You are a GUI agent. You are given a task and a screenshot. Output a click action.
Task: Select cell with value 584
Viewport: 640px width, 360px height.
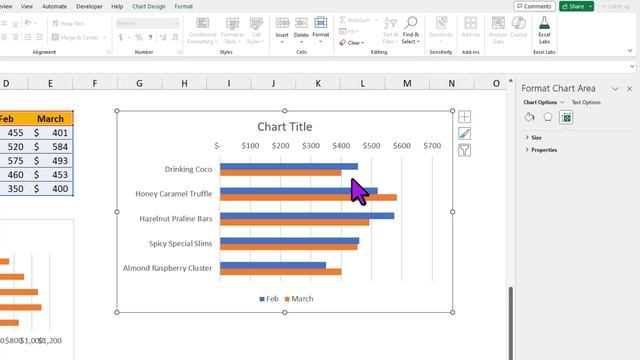[x=50, y=147]
